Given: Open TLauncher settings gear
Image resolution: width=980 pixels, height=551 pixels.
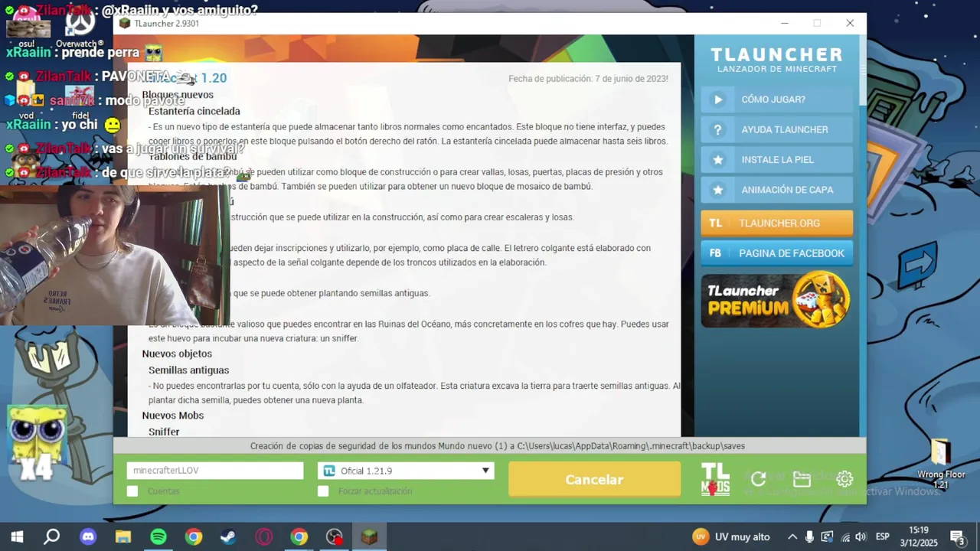Looking at the screenshot, I should [x=844, y=479].
